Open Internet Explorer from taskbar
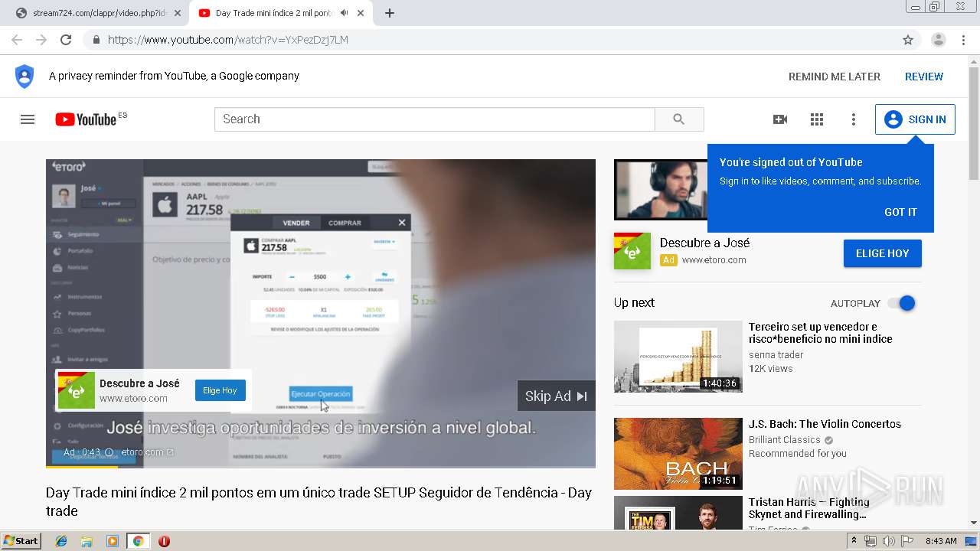Screen dimensions: 980x551 click(61, 541)
